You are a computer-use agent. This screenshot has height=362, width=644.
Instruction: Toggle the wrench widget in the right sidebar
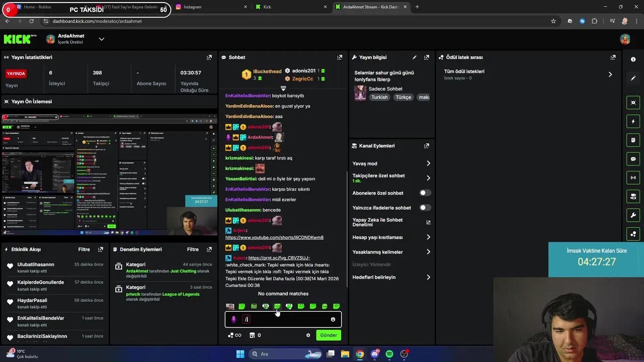point(633,215)
